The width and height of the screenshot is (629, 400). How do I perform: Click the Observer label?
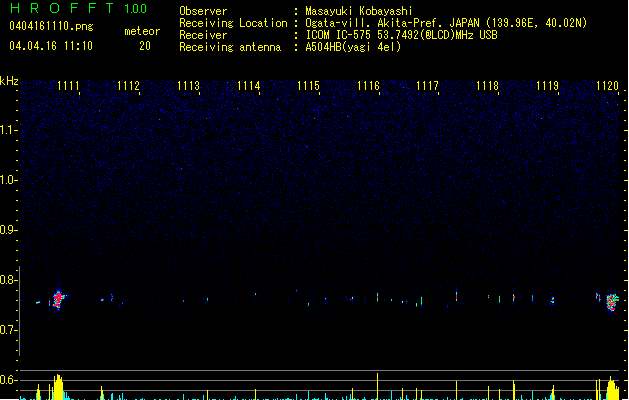pyautogui.click(x=203, y=11)
